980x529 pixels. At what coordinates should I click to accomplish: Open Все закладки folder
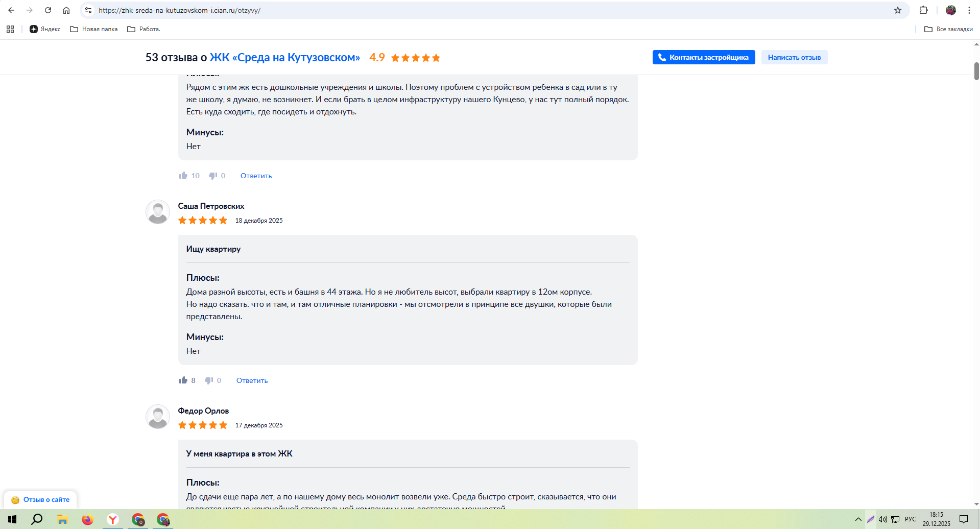(948, 29)
